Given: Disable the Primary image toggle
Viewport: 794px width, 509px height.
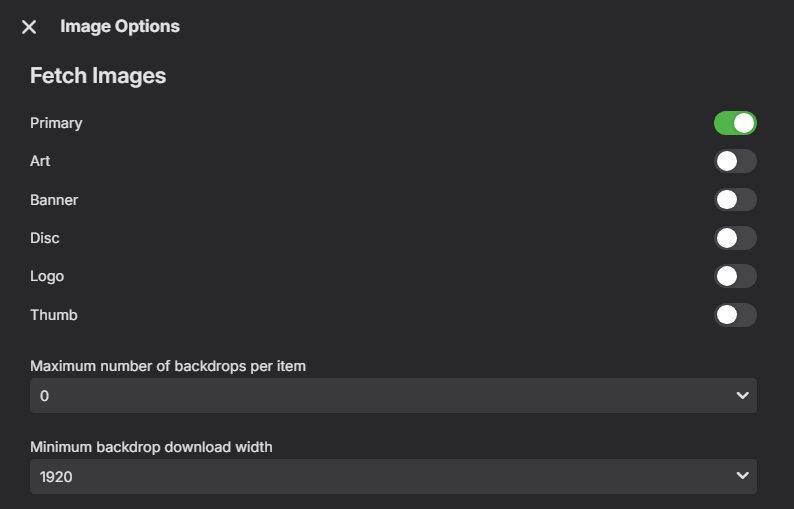Looking at the screenshot, I should [x=735, y=123].
